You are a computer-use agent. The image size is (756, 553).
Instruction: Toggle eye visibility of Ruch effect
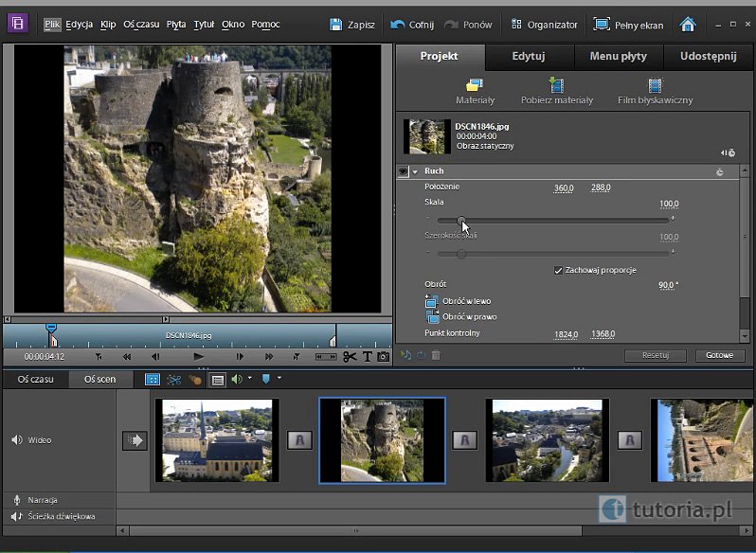pyautogui.click(x=403, y=171)
